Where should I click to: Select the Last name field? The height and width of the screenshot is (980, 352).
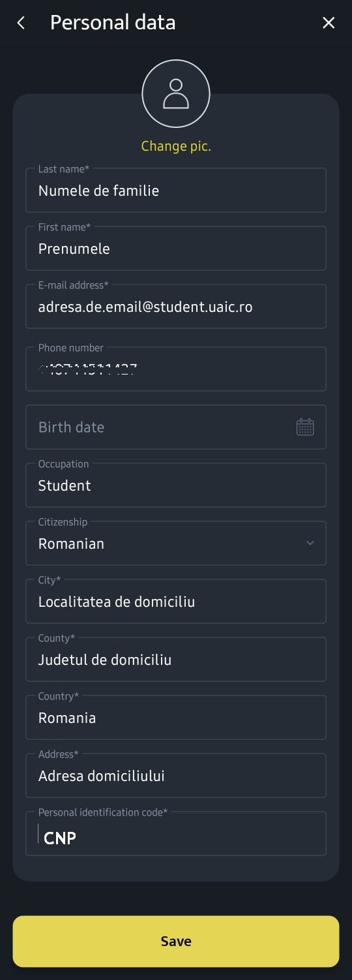pos(176,190)
